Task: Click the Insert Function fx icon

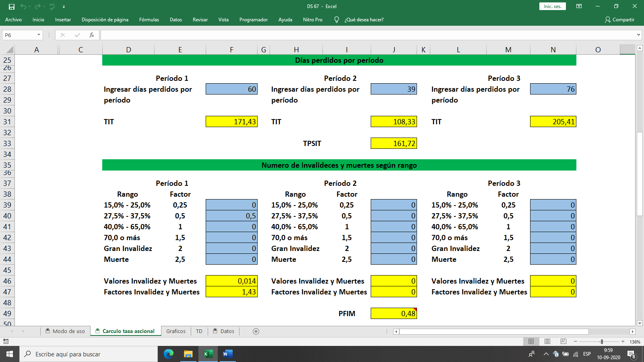Action: tap(92, 35)
